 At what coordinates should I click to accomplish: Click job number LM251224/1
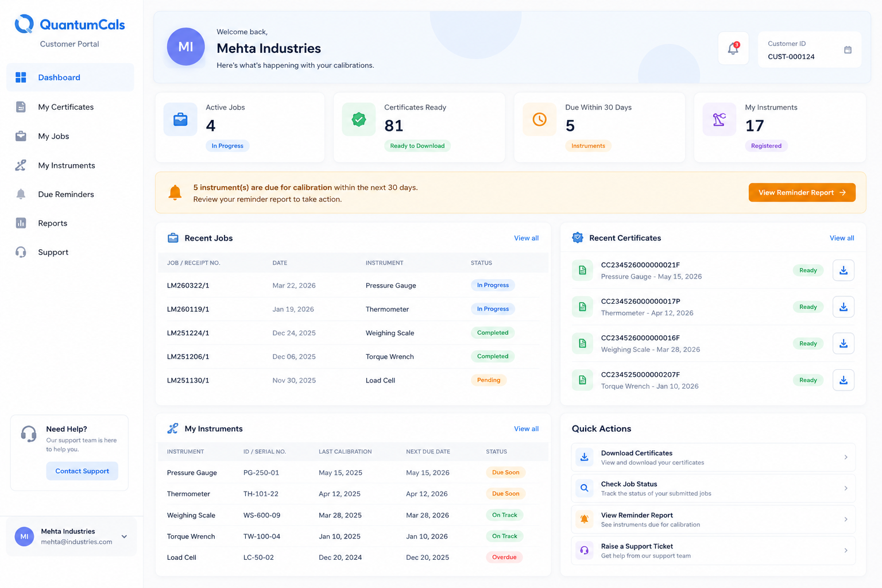[188, 333]
